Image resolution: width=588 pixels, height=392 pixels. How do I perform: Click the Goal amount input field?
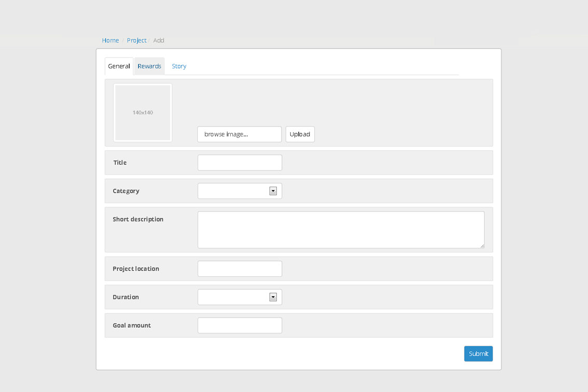[240, 326]
